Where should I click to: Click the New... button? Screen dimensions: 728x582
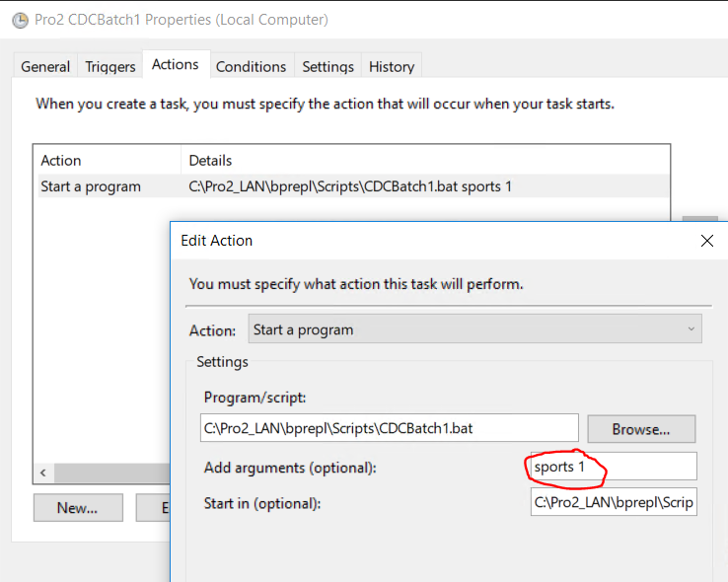78,508
